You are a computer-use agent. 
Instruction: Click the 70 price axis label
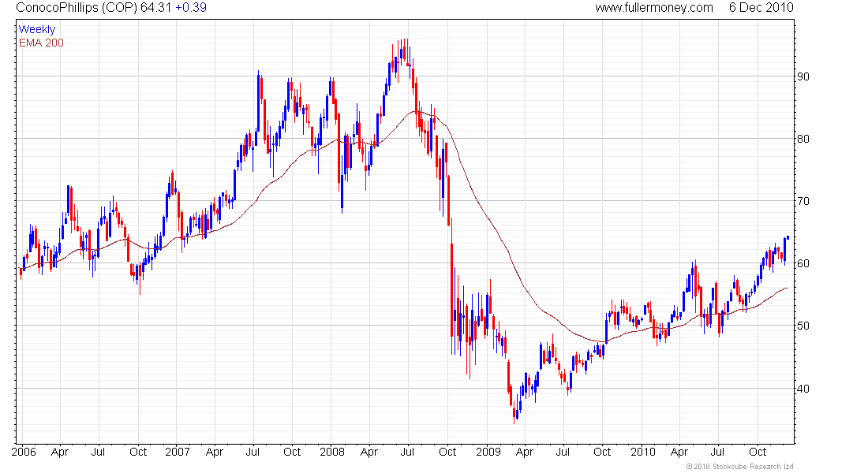[x=803, y=201]
